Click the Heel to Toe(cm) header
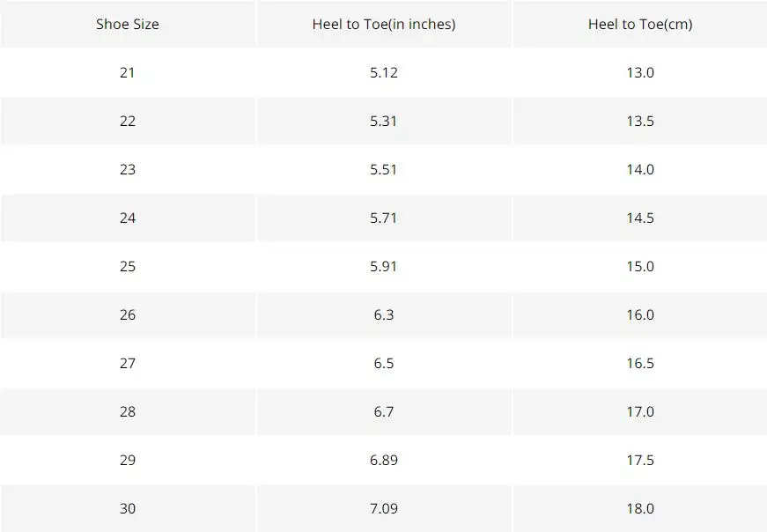 point(640,24)
